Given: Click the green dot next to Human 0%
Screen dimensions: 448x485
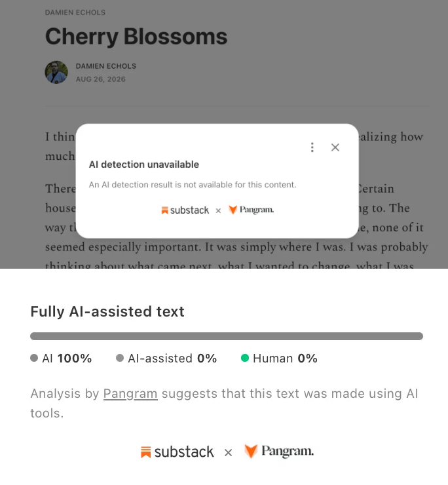Looking at the screenshot, I should (x=245, y=359).
